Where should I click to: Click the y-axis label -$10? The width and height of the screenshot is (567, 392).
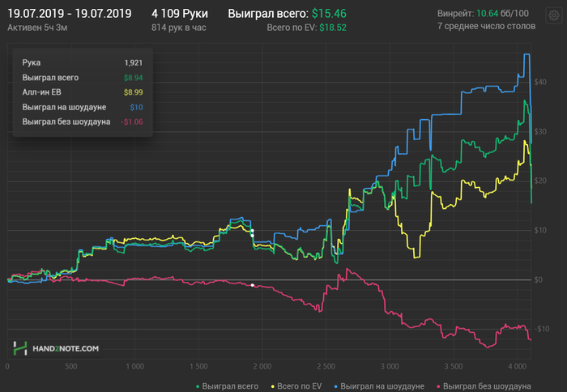(x=541, y=329)
